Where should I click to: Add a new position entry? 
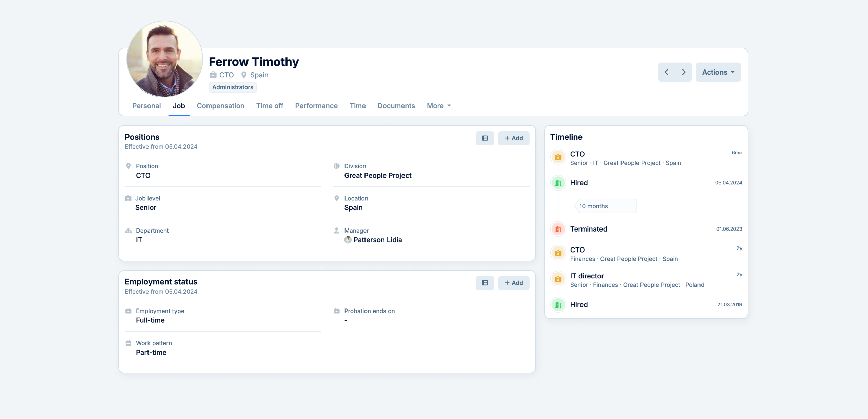(x=514, y=138)
